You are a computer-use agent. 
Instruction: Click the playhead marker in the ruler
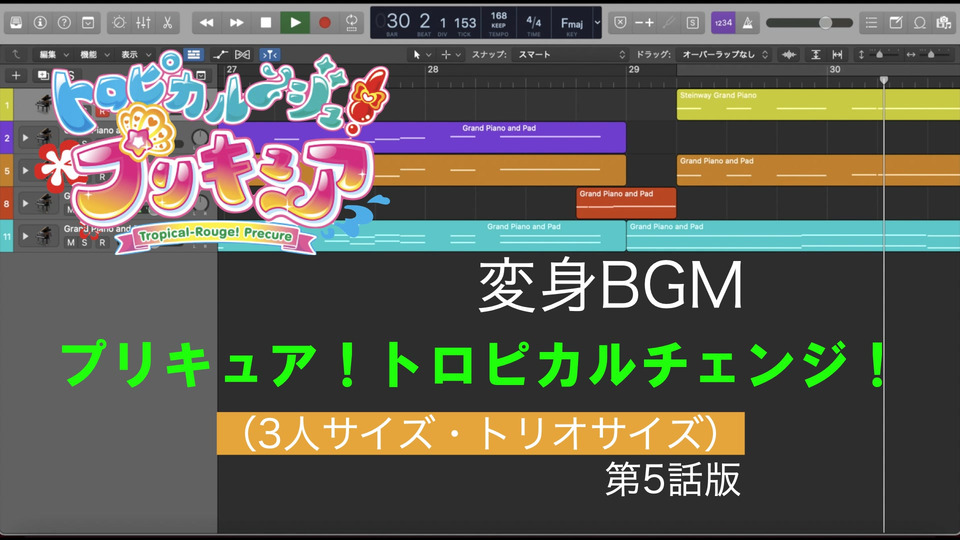coord(883,80)
